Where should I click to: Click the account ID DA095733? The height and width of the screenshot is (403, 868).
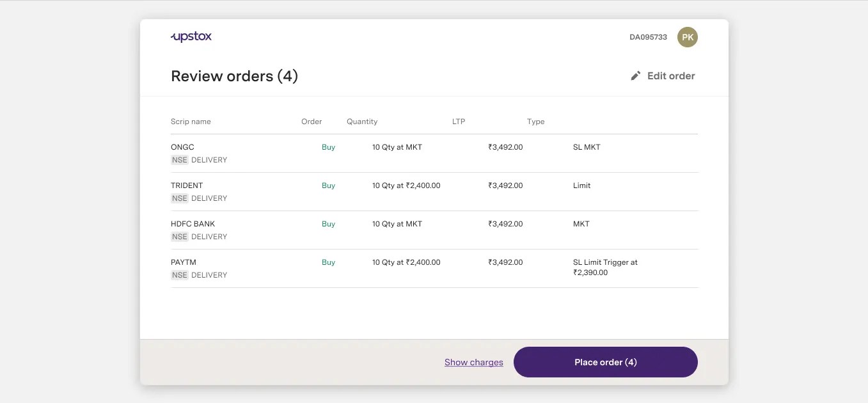pyautogui.click(x=647, y=37)
